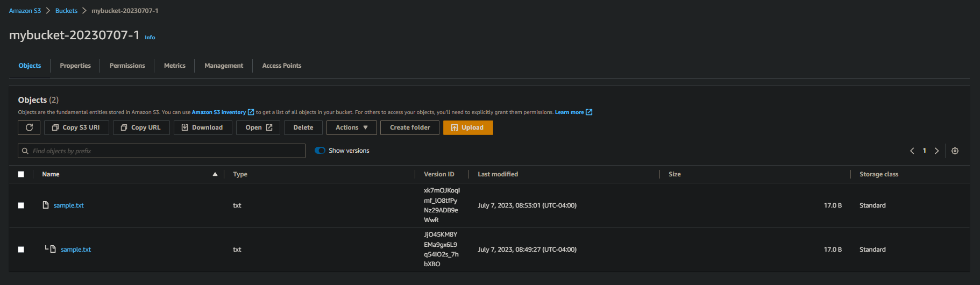Click the Open button
The width and height of the screenshot is (980, 285).
[x=258, y=127]
